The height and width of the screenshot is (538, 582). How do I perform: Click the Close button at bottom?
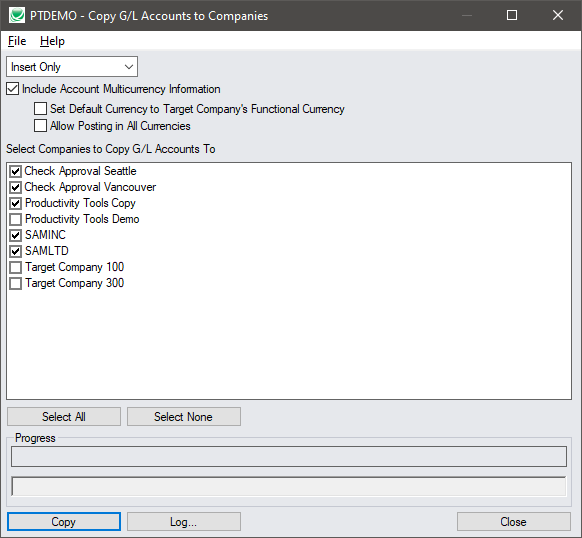point(514,522)
